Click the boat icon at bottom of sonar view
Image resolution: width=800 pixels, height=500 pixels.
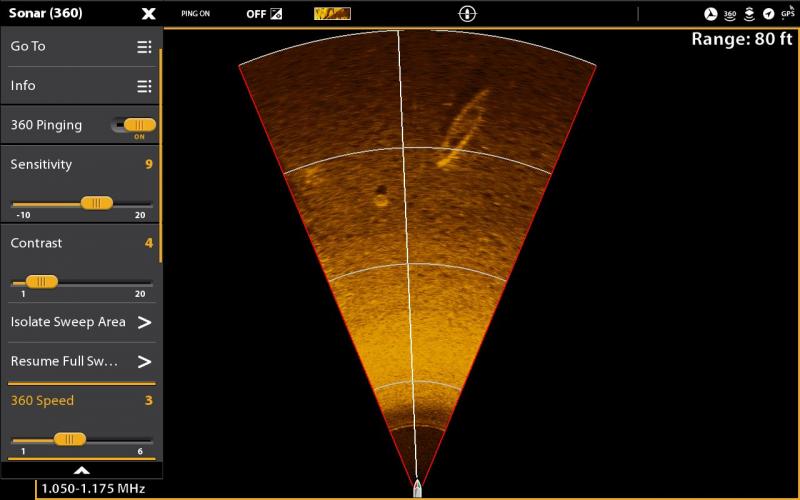pos(417,489)
